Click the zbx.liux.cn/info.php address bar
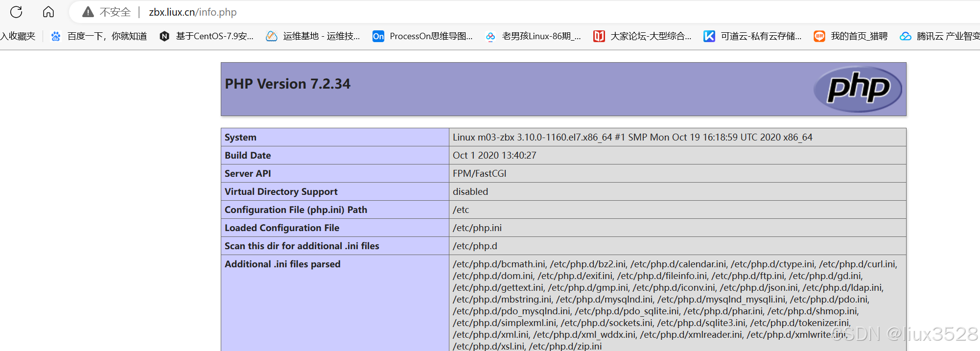Screen dimensions: 980x351 point(193,12)
